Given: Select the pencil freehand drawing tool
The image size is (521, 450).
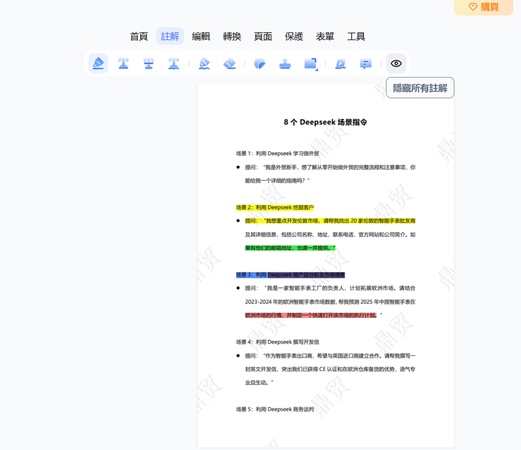Looking at the screenshot, I should pos(204,63).
